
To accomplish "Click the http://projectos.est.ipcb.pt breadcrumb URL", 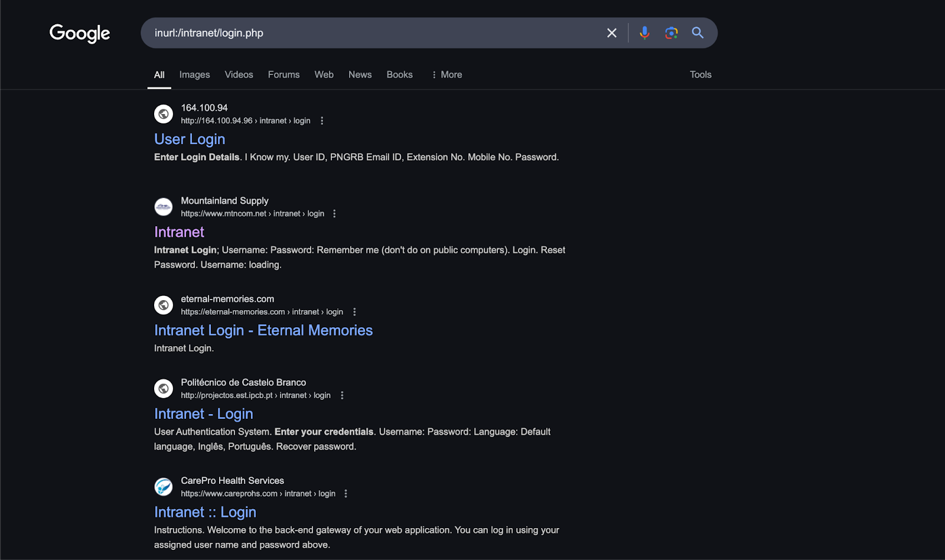I will coord(256,395).
